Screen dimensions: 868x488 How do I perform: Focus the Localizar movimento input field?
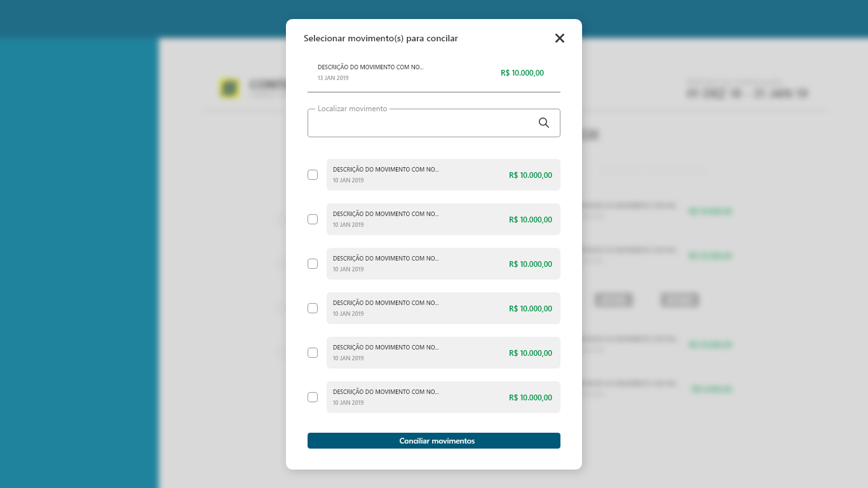pos(434,123)
